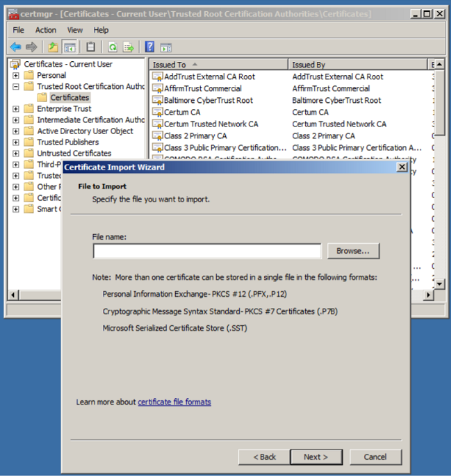Collapse the Trusted Root Certification Authorities node
Image resolution: width=465 pixels, height=476 pixels.
(16, 87)
